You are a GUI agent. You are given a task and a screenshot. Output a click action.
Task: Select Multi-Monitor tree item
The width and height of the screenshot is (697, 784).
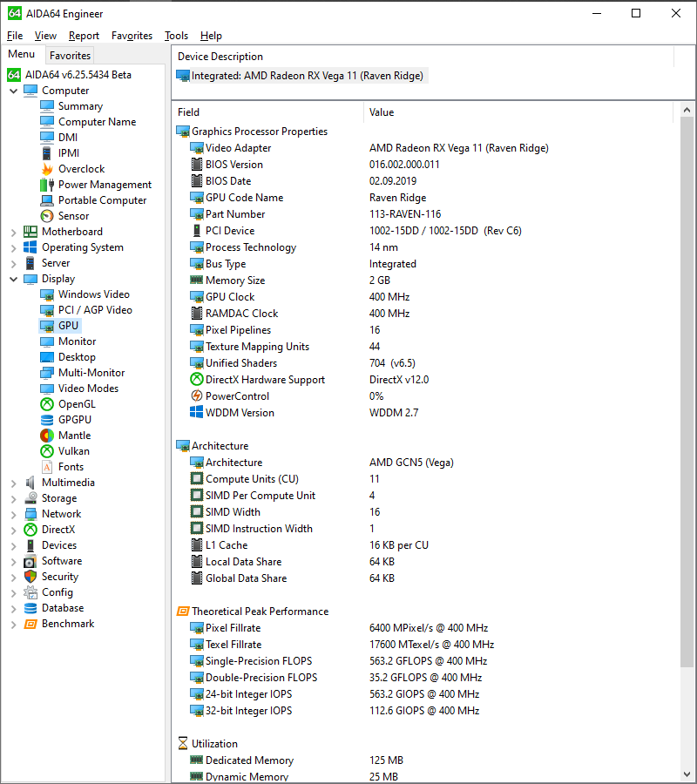[x=91, y=373]
